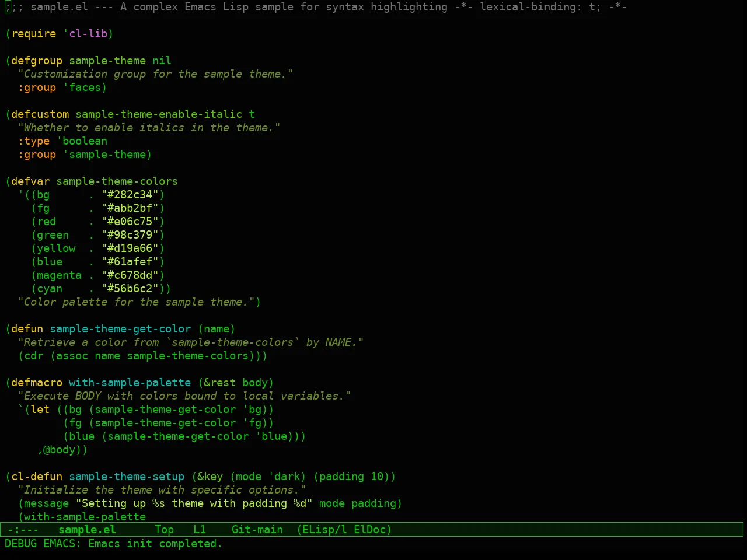Click the color string "#c678dd"

click(x=130, y=275)
